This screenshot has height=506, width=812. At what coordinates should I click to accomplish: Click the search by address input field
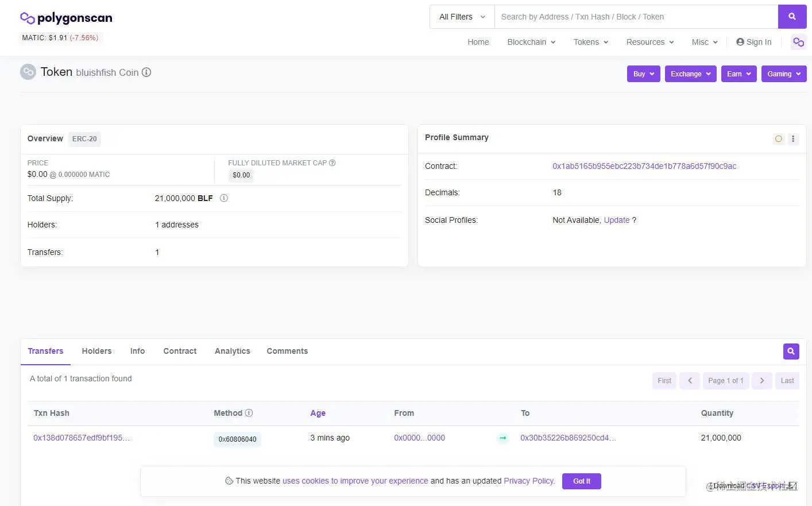(636, 17)
